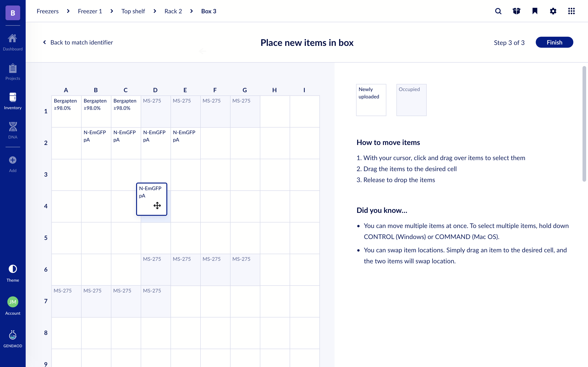The width and height of the screenshot is (588, 367).
Task: Open the apps grid menu
Action: point(571,11)
